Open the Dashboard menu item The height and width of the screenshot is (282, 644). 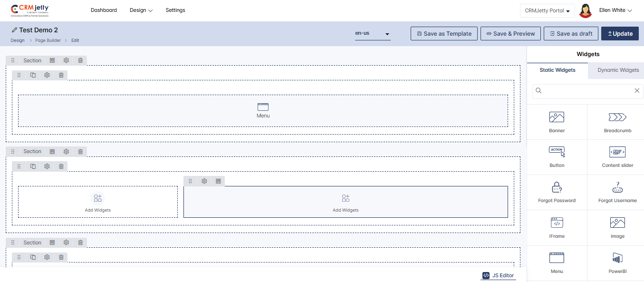104,10
